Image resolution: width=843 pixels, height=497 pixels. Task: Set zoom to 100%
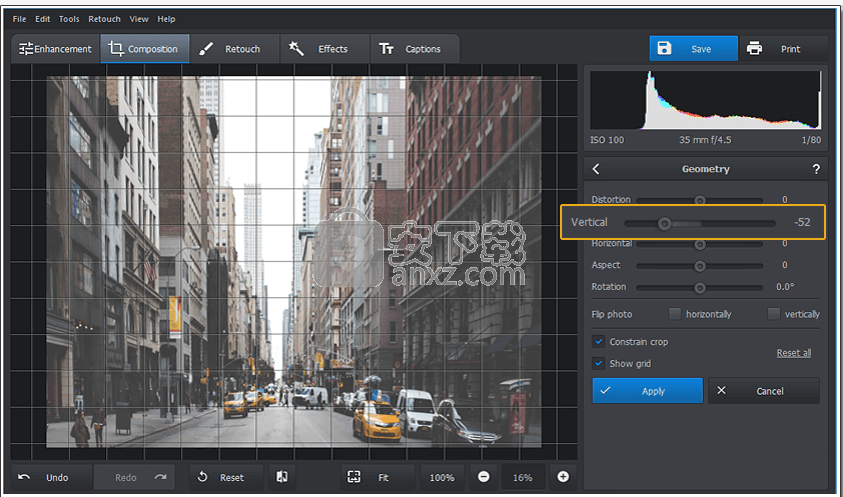[442, 477]
